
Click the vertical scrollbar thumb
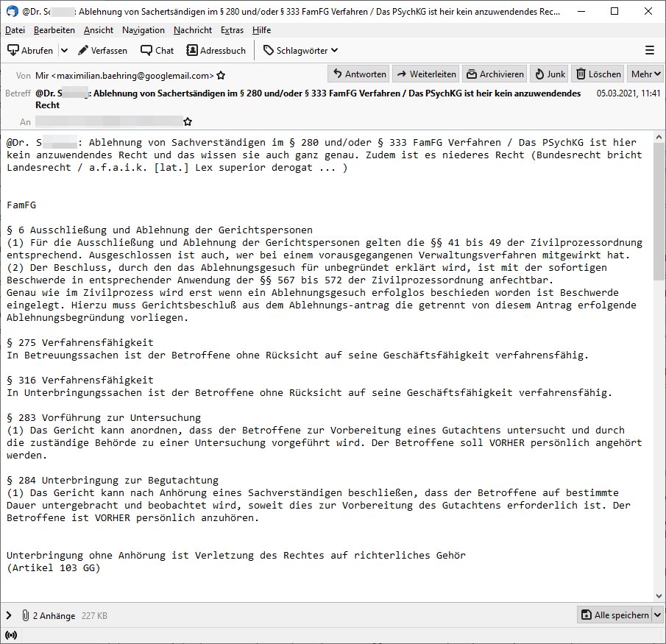click(x=659, y=211)
